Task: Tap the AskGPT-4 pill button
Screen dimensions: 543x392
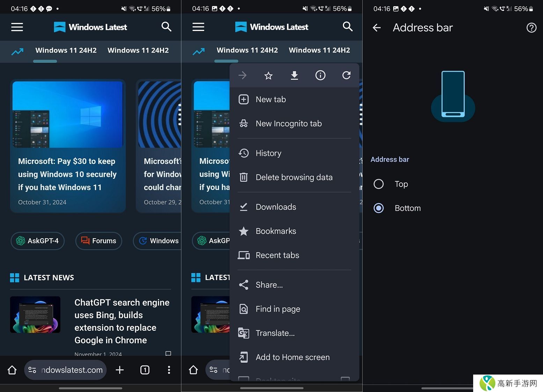Action: [38, 241]
